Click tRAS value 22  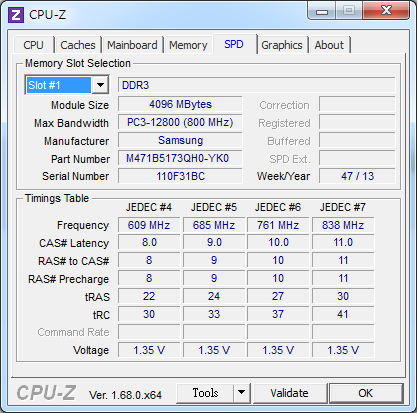[x=149, y=296]
